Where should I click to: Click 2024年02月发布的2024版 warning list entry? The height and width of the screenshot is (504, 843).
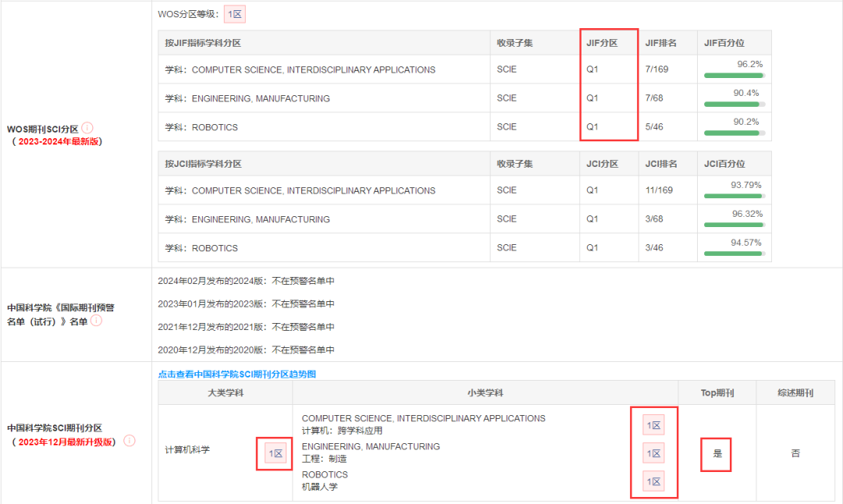(x=246, y=281)
